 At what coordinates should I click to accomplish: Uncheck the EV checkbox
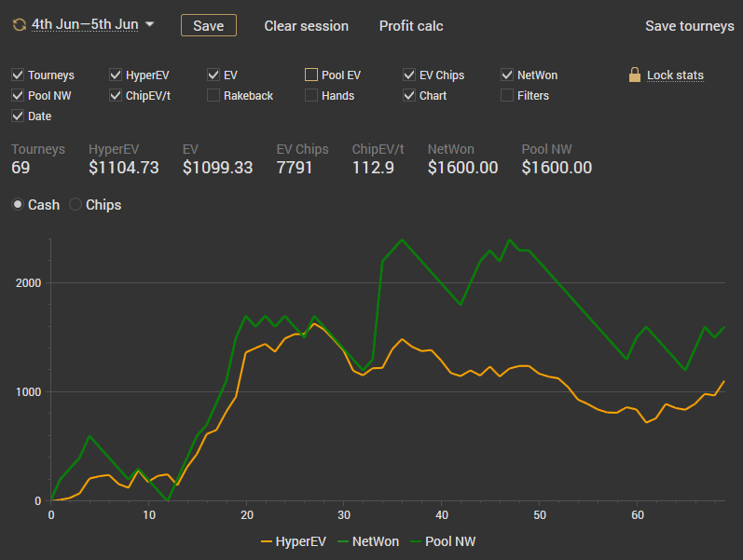(213, 75)
